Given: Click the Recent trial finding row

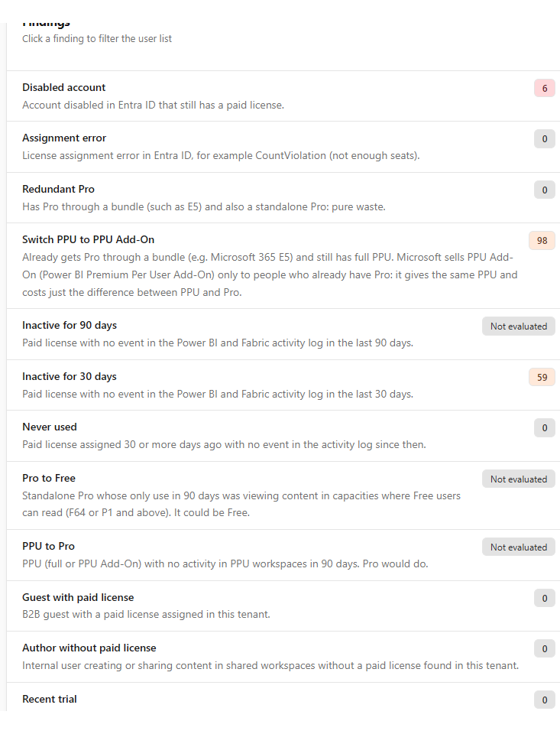Looking at the screenshot, I should pos(283,699).
